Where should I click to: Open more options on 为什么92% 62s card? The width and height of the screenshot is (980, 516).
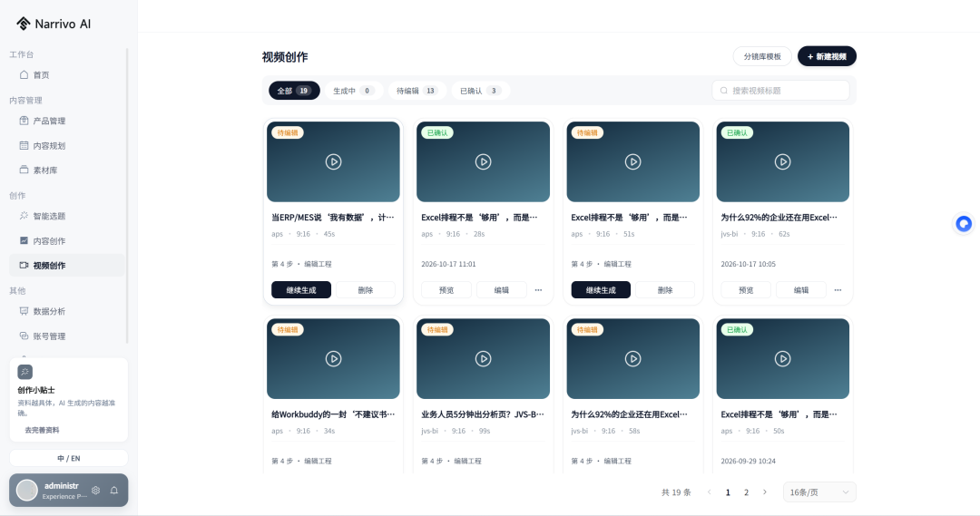click(838, 290)
